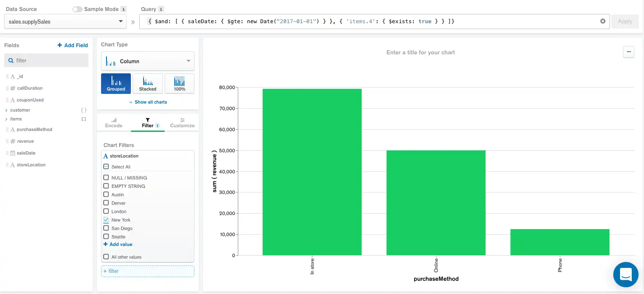Click the Add Field link
The image size is (644, 294).
(73, 45)
